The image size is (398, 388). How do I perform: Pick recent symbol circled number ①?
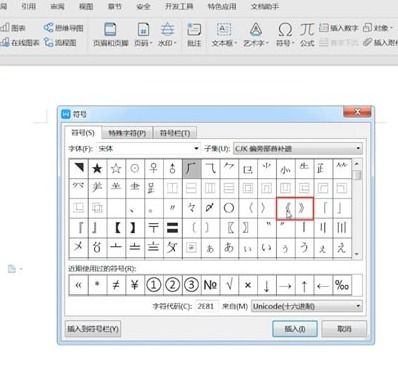pos(153,285)
